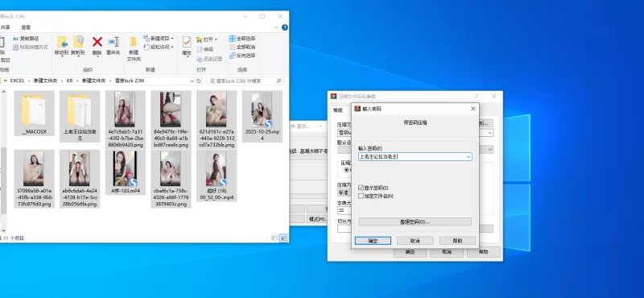Expand the address bar path history dropdown
The width and height of the screenshot is (644, 298).
[x=192, y=81]
